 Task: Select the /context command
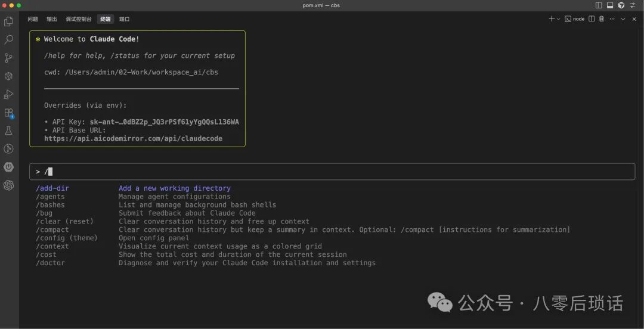pos(52,246)
